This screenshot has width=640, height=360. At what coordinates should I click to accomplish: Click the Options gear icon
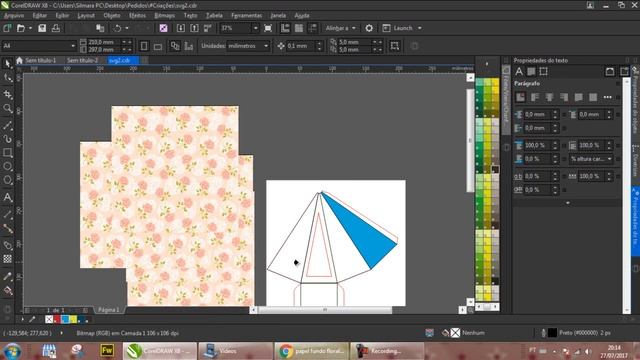[369, 28]
